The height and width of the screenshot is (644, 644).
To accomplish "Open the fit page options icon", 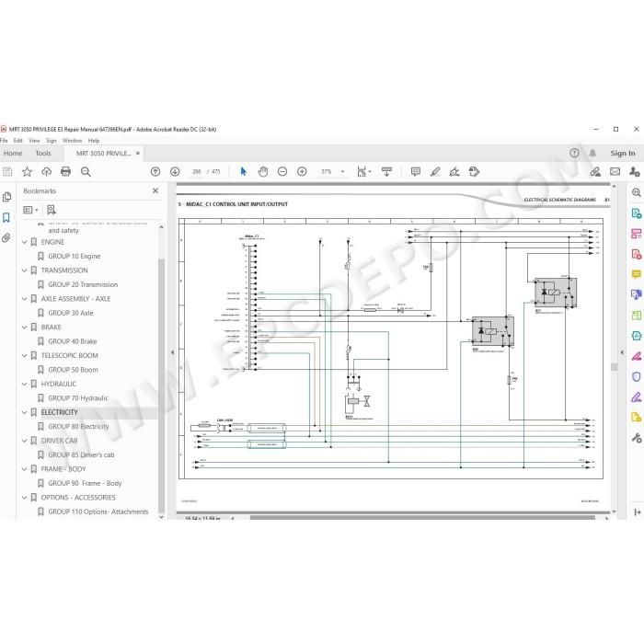I will (363, 172).
